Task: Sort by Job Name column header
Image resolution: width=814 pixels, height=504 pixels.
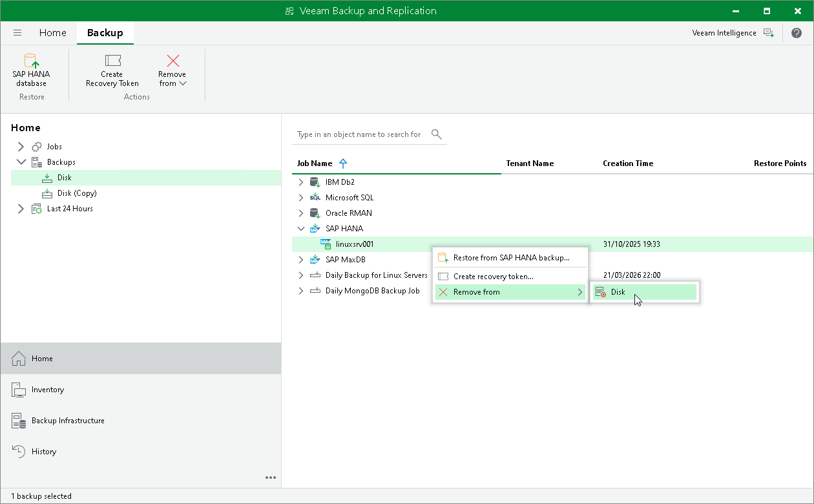Action: (314, 163)
